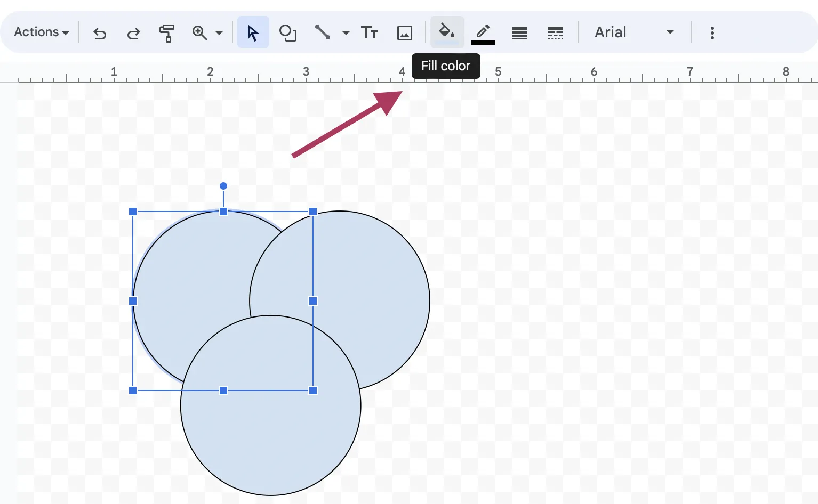Open the Arial font dropdown
Screen dimensions: 818x504
635,32
